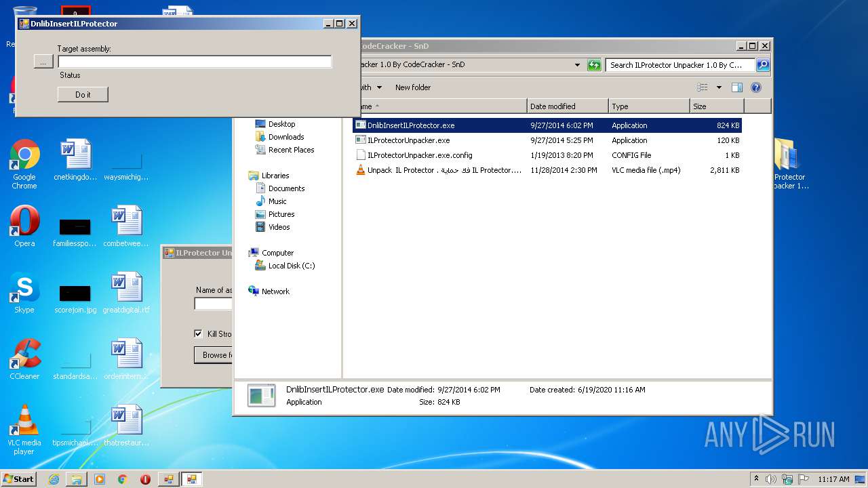Image resolution: width=868 pixels, height=488 pixels.
Task: Select ILProtectorUnpacker.exe.config file
Action: click(x=547, y=155)
